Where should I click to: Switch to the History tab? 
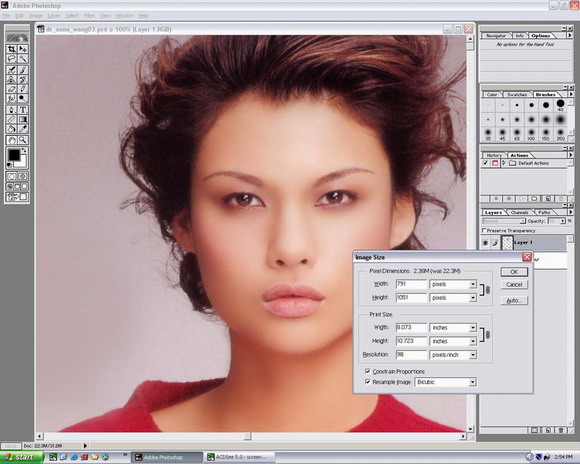point(494,155)
